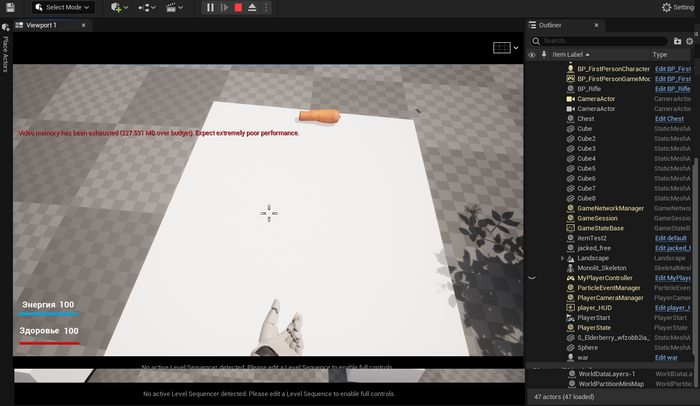
Task: Click the PlayerCameraManager icon
Action: [570, 298]
